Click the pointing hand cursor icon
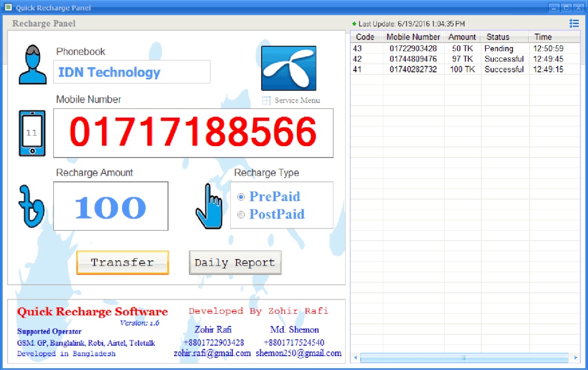Screen dimensions: 588x370 point(209,205)
